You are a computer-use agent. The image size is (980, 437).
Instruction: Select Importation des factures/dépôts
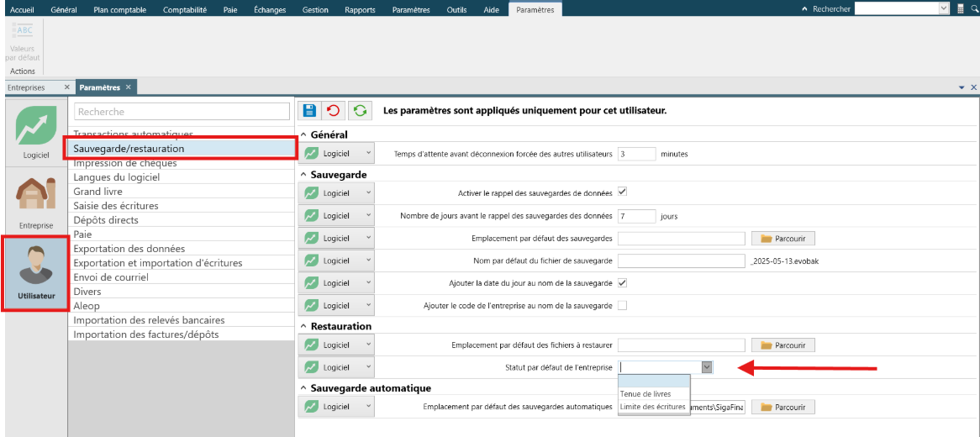181,334
